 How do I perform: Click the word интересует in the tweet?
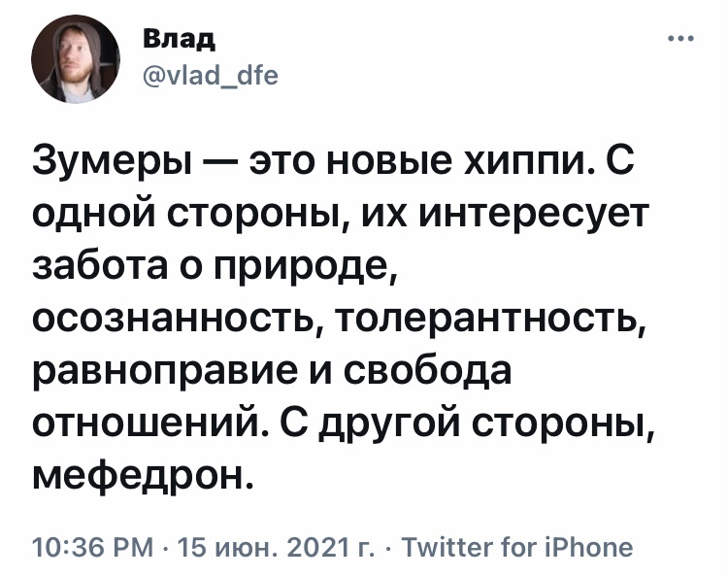(x=532, y=212)
